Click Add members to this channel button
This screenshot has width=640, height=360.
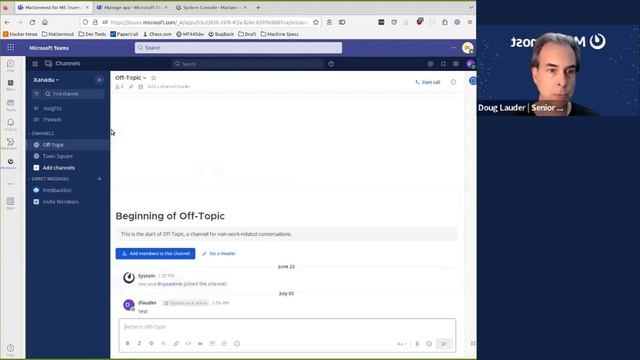(x=155, y=253)
